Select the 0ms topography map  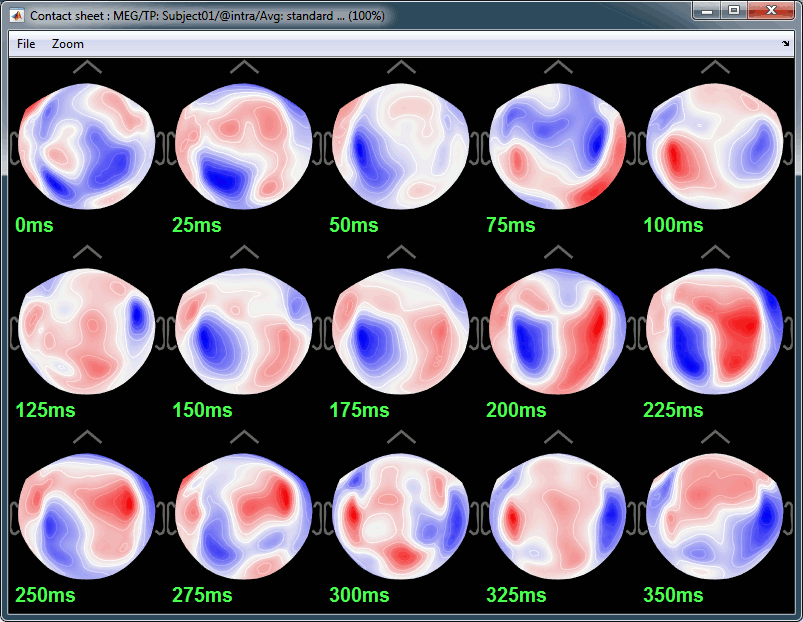pyautogui.click(x=87, y=146)
